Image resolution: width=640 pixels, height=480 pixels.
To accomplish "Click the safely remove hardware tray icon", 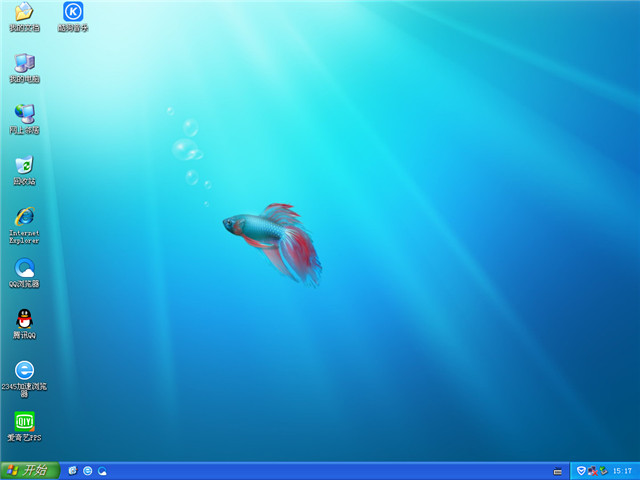I will click(x=603, y=471).
